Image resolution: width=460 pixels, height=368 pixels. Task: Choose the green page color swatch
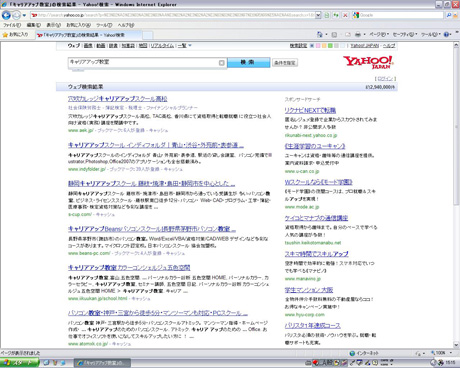coord(330,46)
